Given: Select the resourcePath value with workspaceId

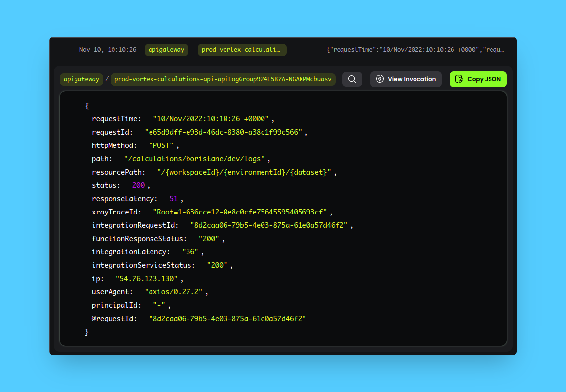Looking at the screenshot, I should tap(244, 172).
